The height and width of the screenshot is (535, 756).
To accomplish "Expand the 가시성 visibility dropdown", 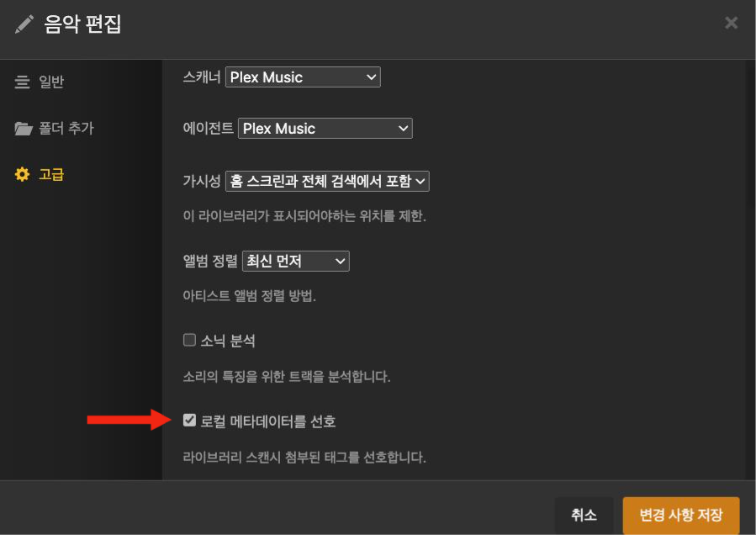I will tap(327, 181).
